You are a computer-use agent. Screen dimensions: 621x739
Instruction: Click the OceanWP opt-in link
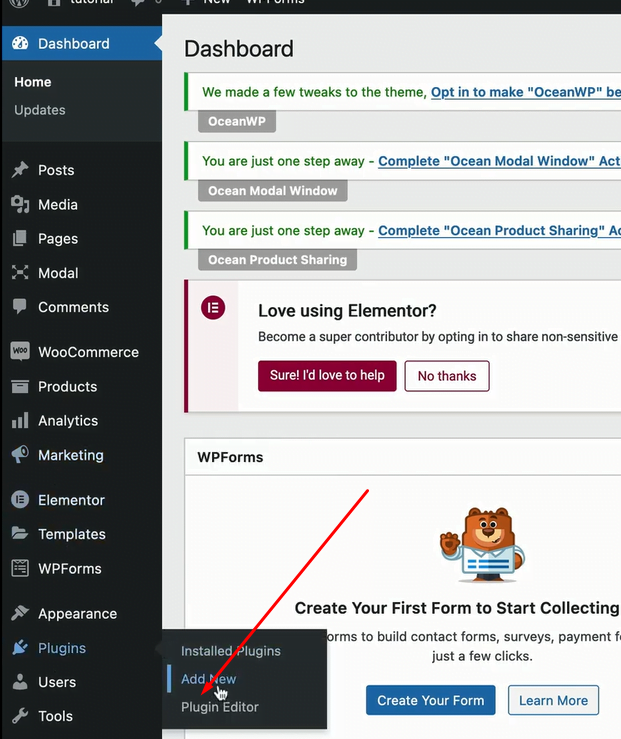click(x=526, y=92)
